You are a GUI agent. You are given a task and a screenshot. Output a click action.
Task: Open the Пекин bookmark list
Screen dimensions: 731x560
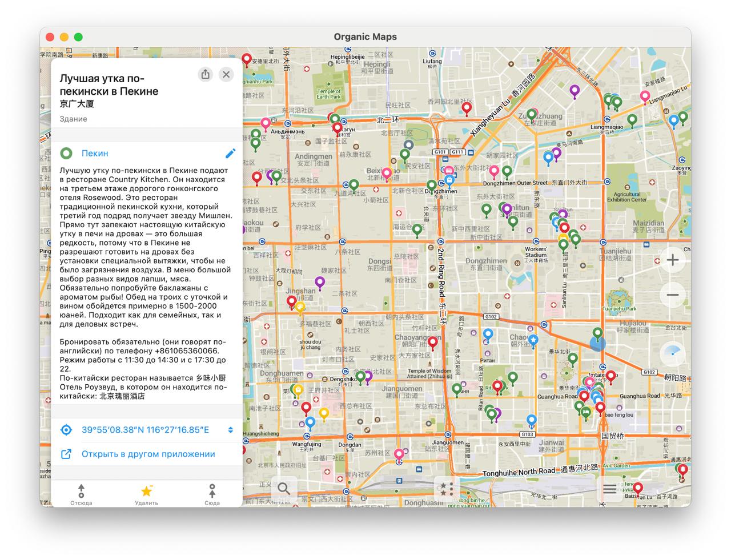point(95,153)
